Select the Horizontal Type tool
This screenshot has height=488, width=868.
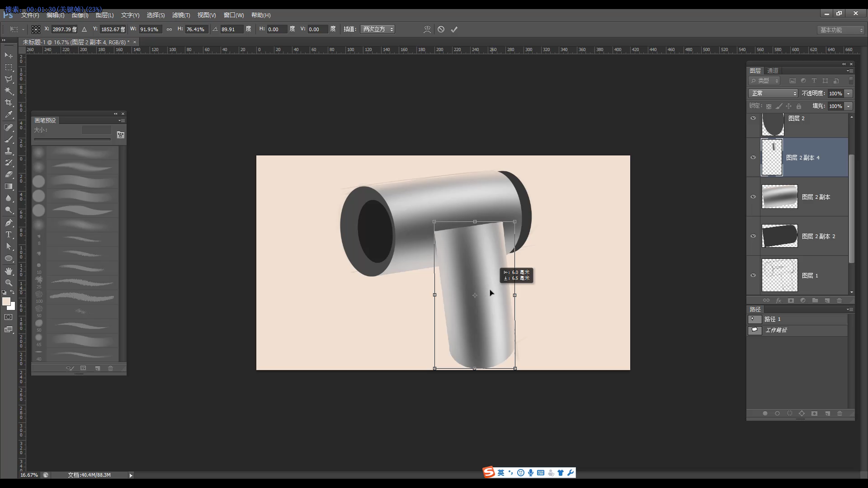pos(8,235)
